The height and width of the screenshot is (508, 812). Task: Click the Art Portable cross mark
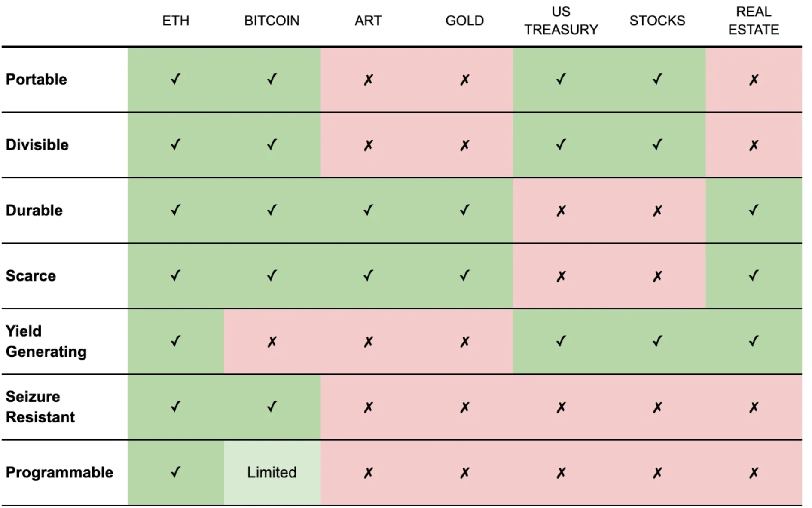pos(368,80)
